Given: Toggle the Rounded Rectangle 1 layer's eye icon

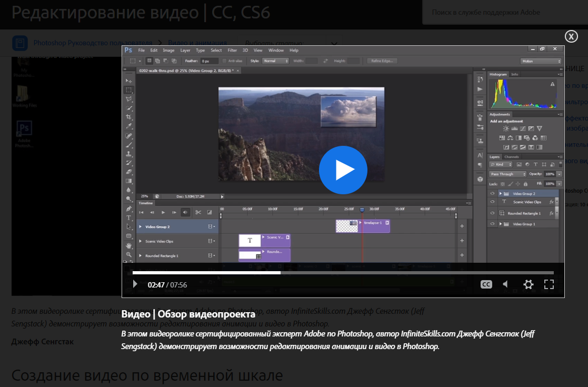Looking at the screenshot, I should pyautogui.click(x=492, y=213).
